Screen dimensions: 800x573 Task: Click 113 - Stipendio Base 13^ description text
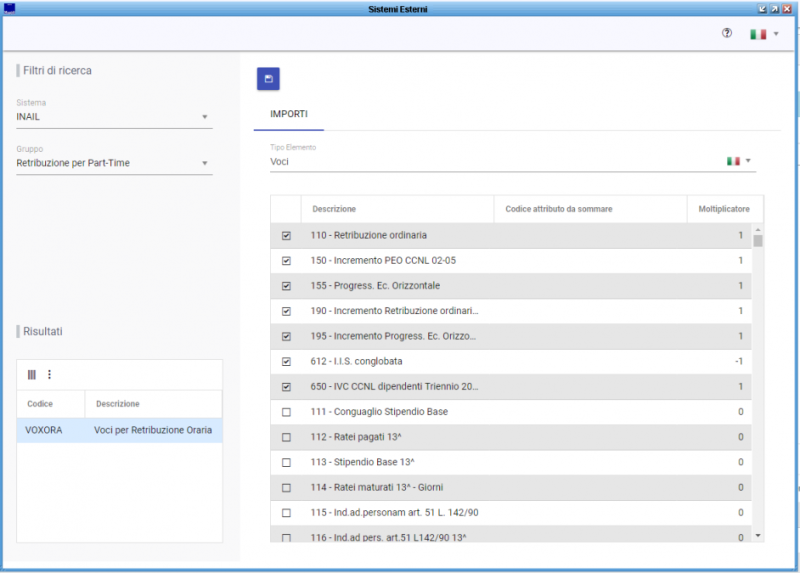[x=362, y=462]
